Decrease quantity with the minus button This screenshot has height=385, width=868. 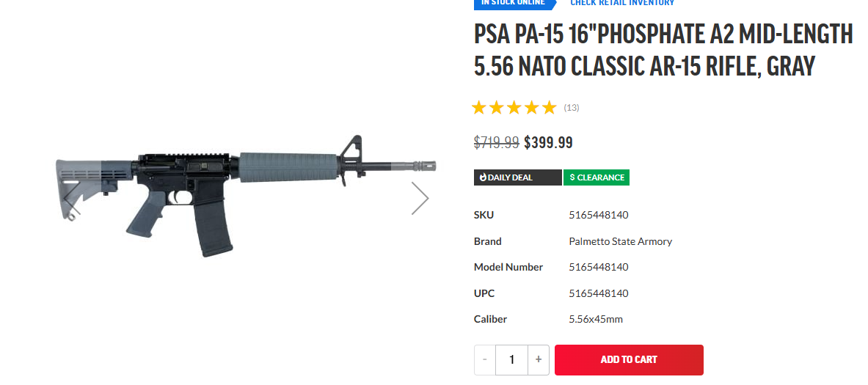coord(485,359)
